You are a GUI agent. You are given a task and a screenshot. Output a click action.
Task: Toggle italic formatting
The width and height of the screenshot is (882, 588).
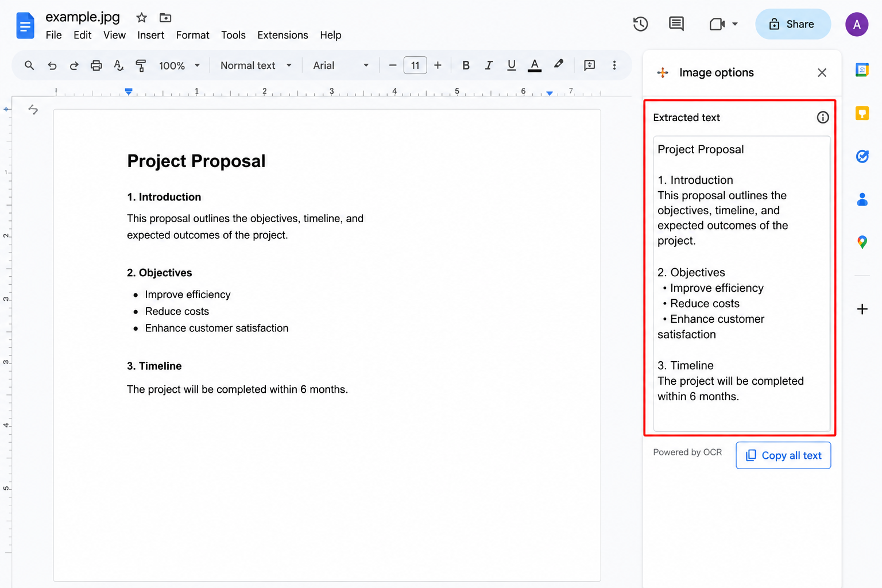pyautogui.click(x=489, y=65)
